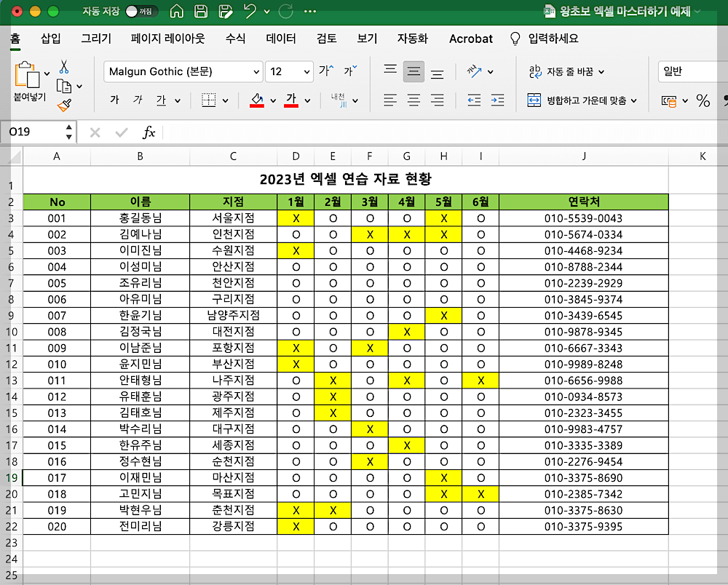Toggle bold formatting on
This screenshot has width=728, height=585.
114,100
